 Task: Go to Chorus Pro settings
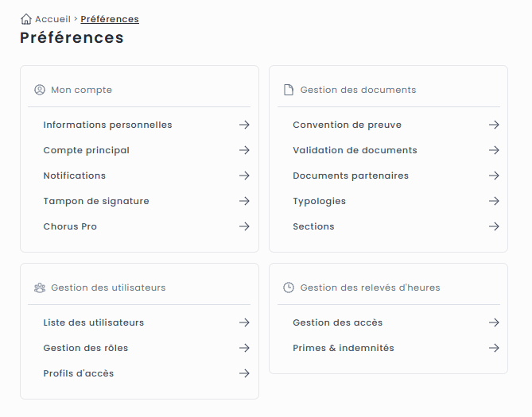(x=70, y=226)
